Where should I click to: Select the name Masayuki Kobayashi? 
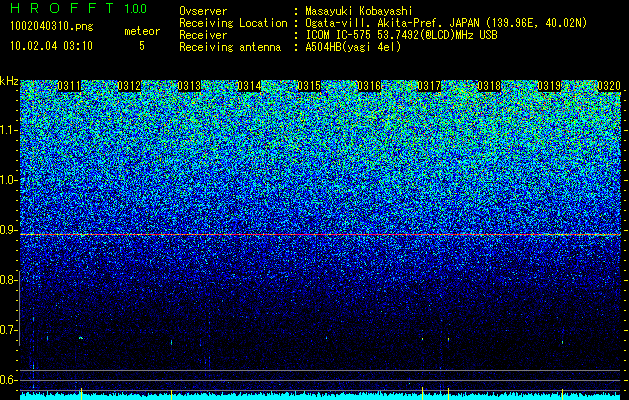[x=359, y=11]
